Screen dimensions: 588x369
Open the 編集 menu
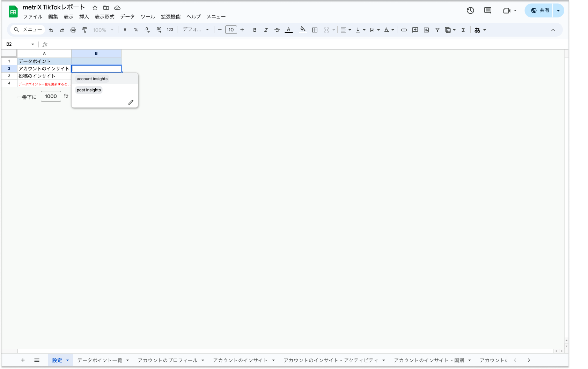click(x=53, y=17)
